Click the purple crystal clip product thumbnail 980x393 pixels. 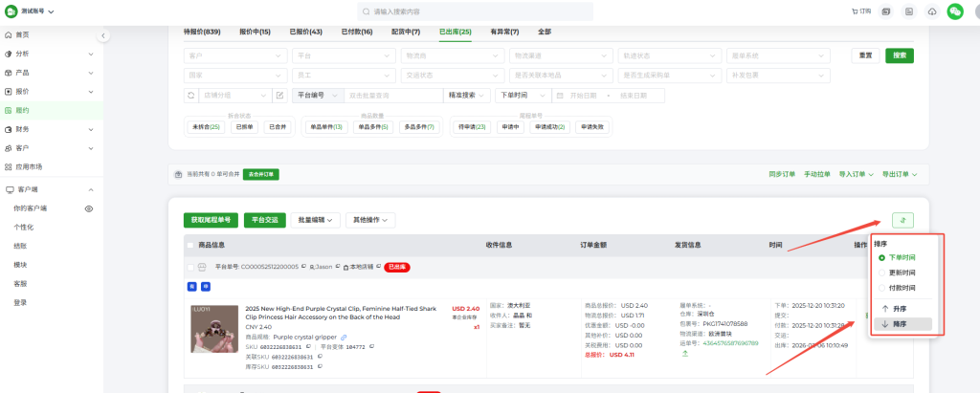pos(214,328)
